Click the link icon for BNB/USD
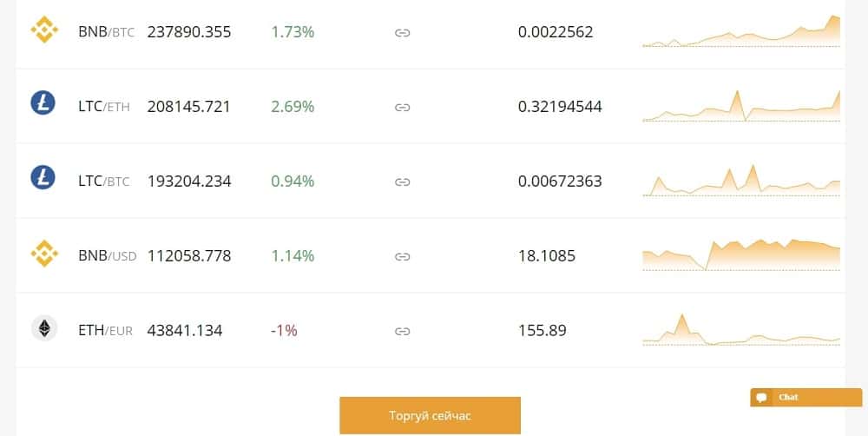This screenshot has width=868, height=436. (x=402, y=257)
